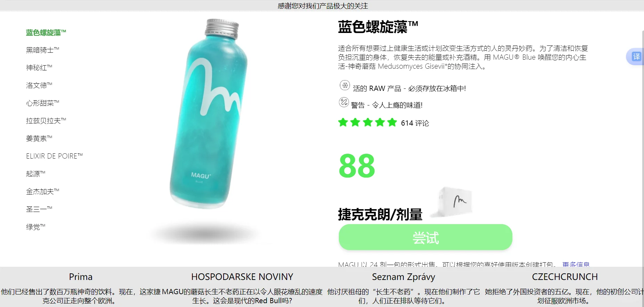Open the 神秘红™ product page
The image size is (644, 307).
(x=39, y=68)
